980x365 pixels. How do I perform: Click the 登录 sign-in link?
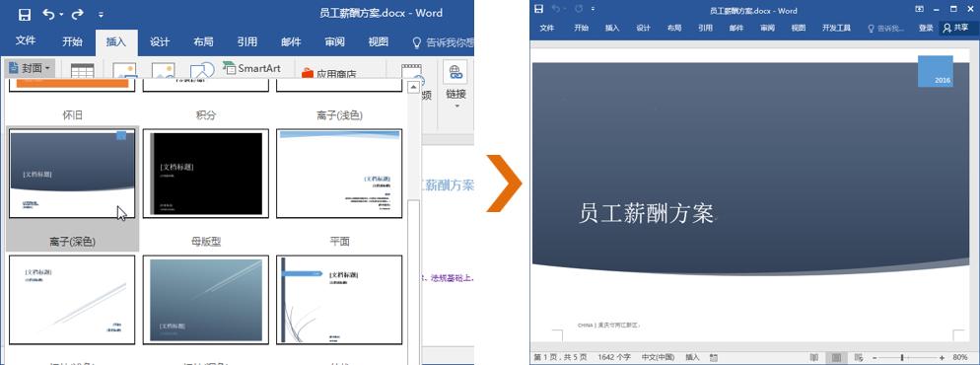tap(926, 29)
